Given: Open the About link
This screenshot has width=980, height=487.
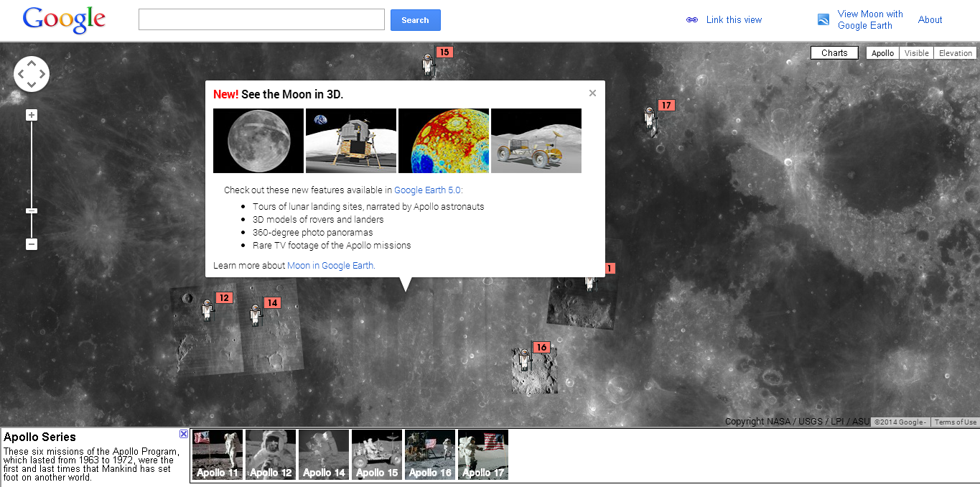Looking at the screenshot, I should click(x=930, y=20).
